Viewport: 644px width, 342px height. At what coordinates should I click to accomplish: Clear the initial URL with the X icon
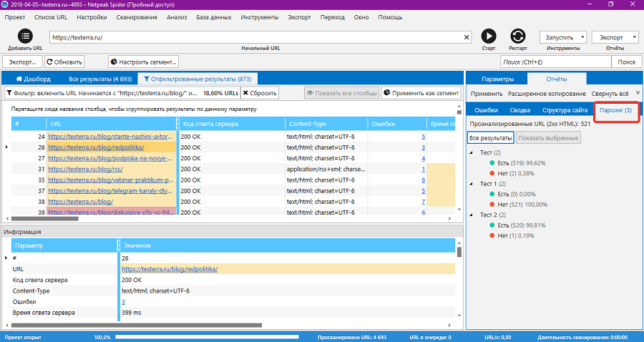pos(466,37)
